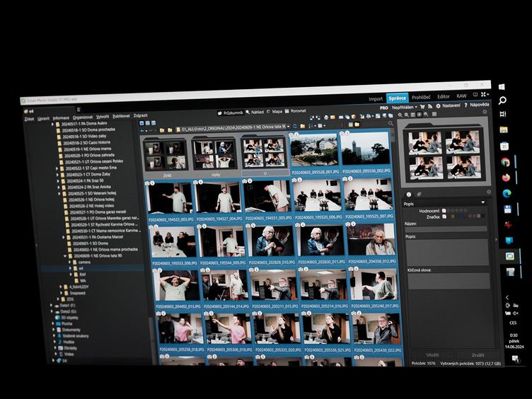This screenshot has width=532, height=399.
Task: Switch to the Import tab
Action: click(x=376, y=99)
